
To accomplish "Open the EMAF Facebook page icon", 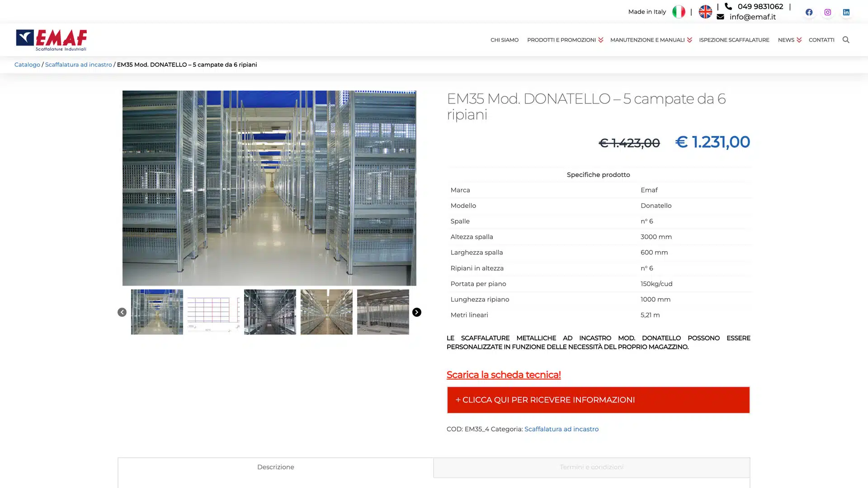I will [809, 12].
